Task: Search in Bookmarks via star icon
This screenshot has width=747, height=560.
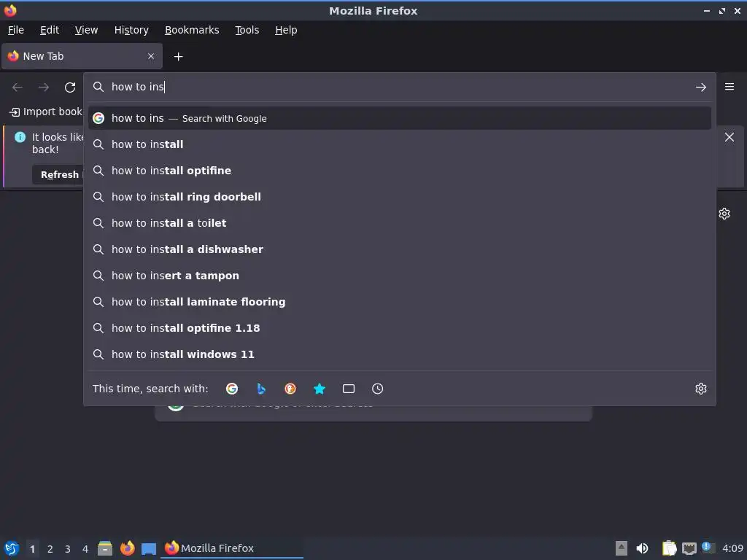Action: [320, 389]
